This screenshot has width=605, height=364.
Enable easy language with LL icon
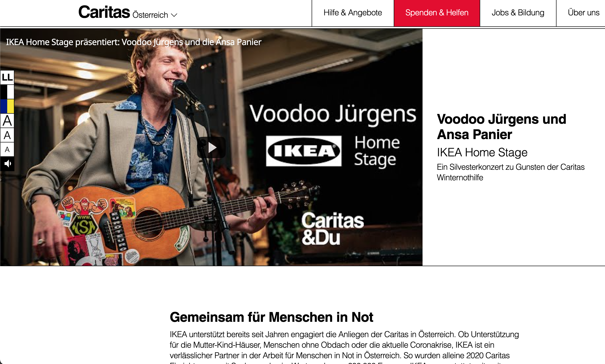coord(7,77)
